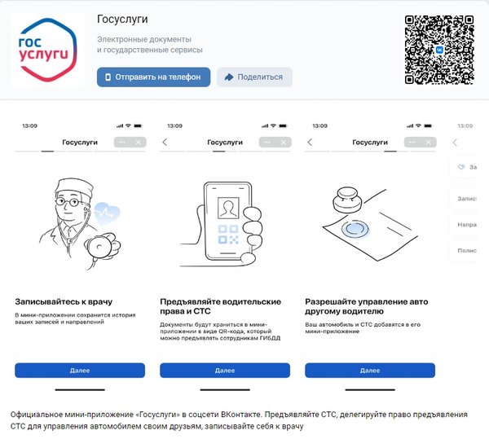
Task: Open three-dots menu on doctor appointment screen
Action: click(x=122, y=143)
